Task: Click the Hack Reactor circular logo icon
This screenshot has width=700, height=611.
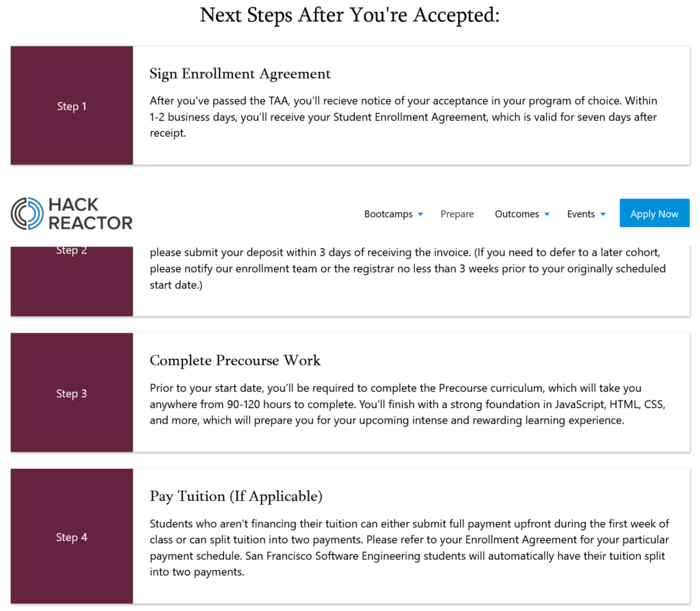Action: point(27,213)
